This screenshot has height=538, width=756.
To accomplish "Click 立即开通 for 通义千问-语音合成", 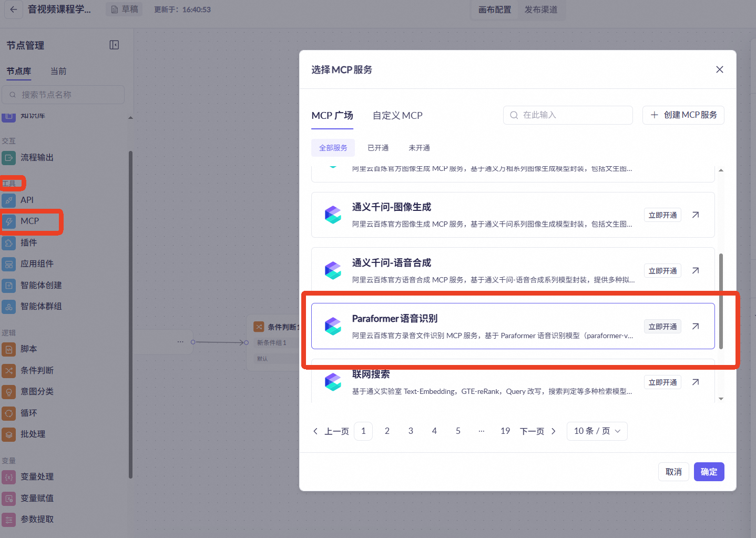I will click(x=662, y=271).
